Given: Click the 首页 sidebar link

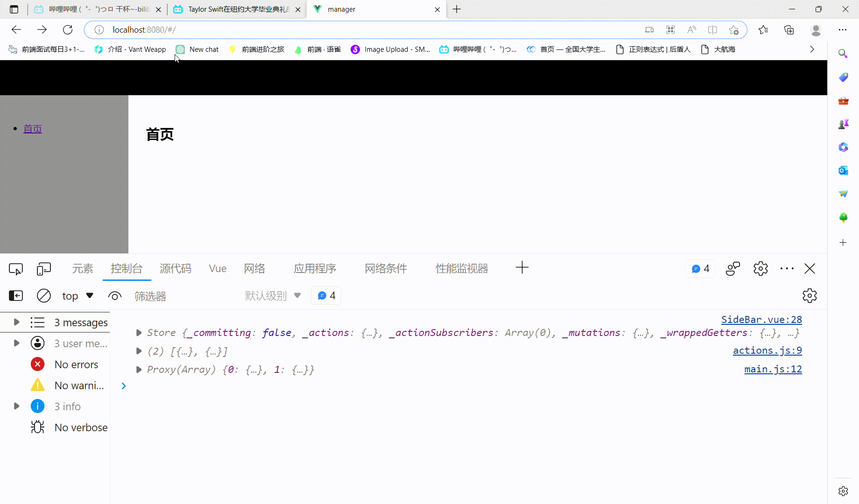Looking at the screenshot, I should point(33,129).
